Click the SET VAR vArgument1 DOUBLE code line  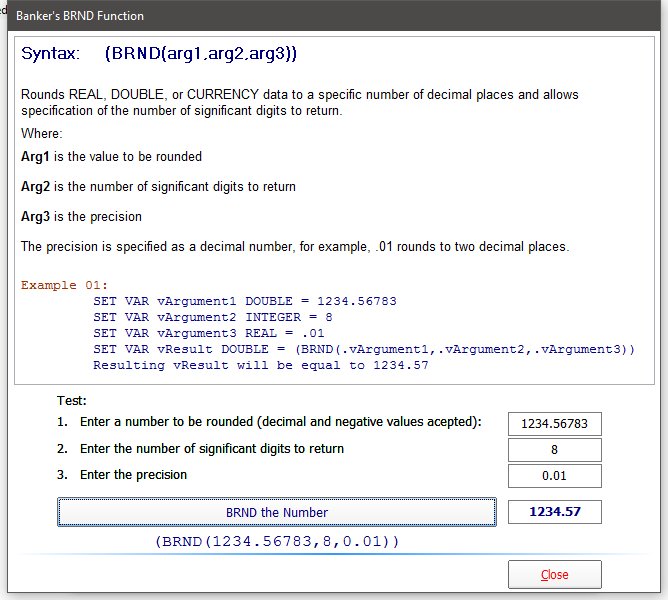(x=258, y=301)
